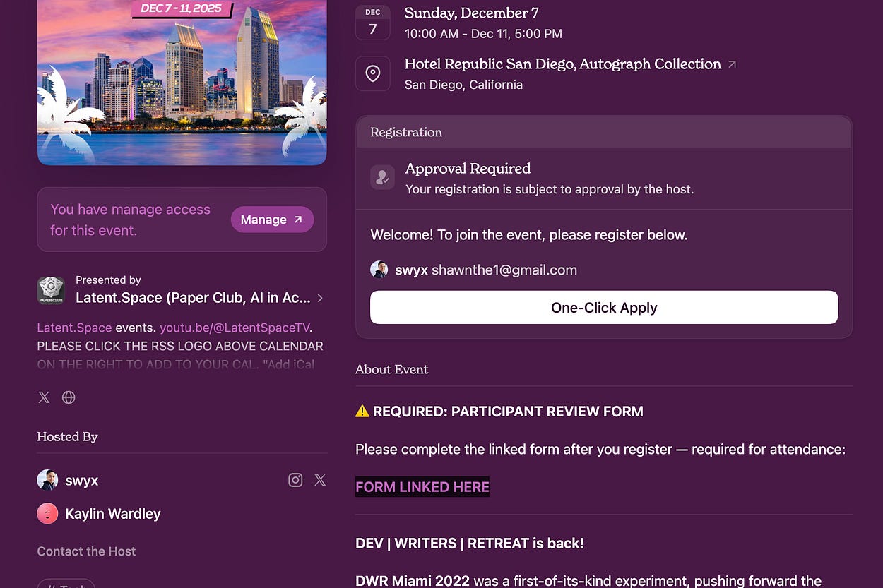Click the About Event heading
Screen dimensions: 883x588
[x=392, y=369]
